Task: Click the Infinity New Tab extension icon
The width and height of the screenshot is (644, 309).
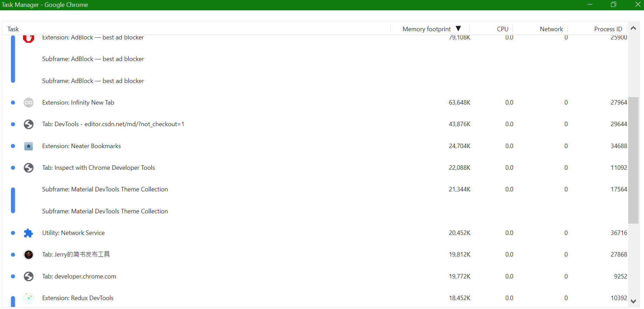Action: (29, 103)
